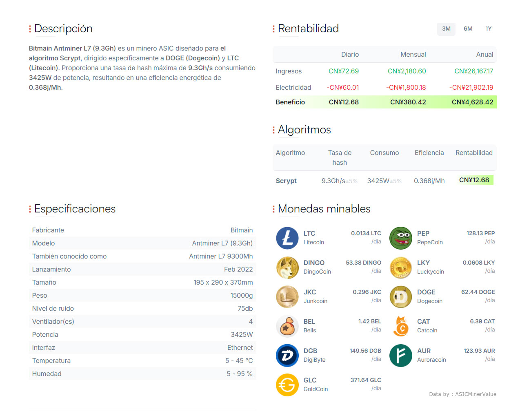
Task: Click the Ventilador(es) value 4
Action: coord(251,322)
